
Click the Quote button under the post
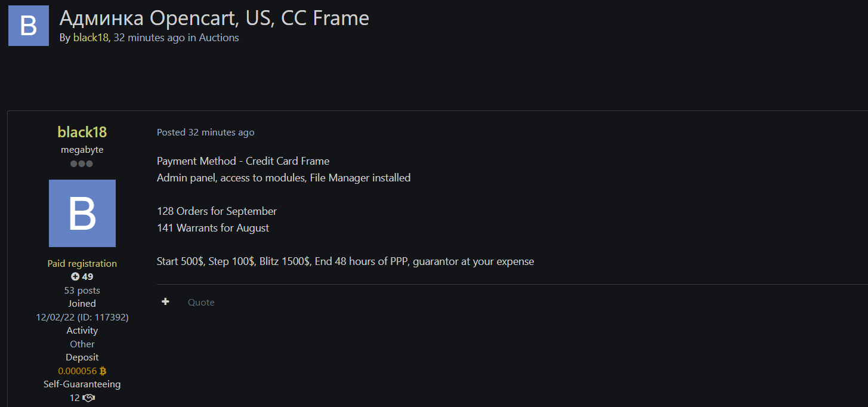(x=201, y=303)
